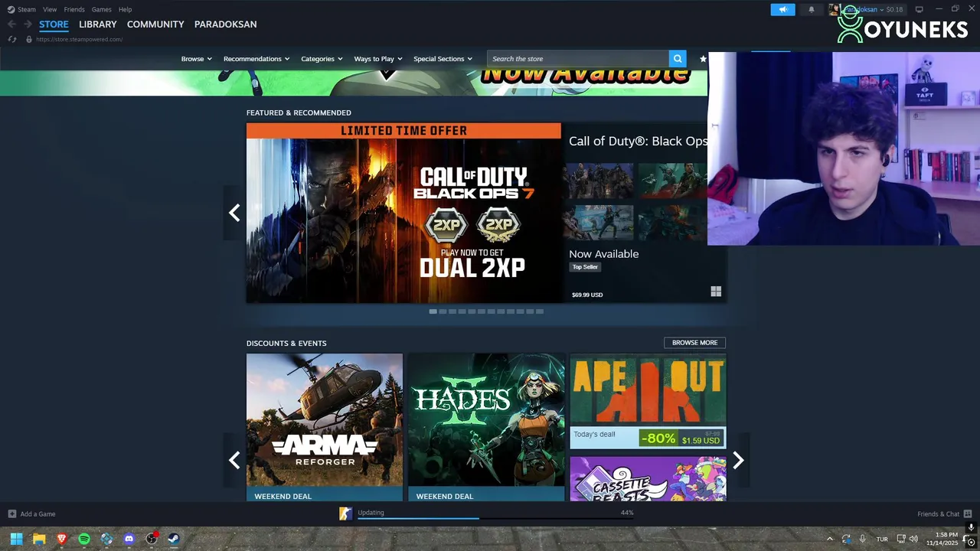This screenshot has height=551, width=980.
Task: Expand the Special Sections dropdown
Action: point(443,59)
